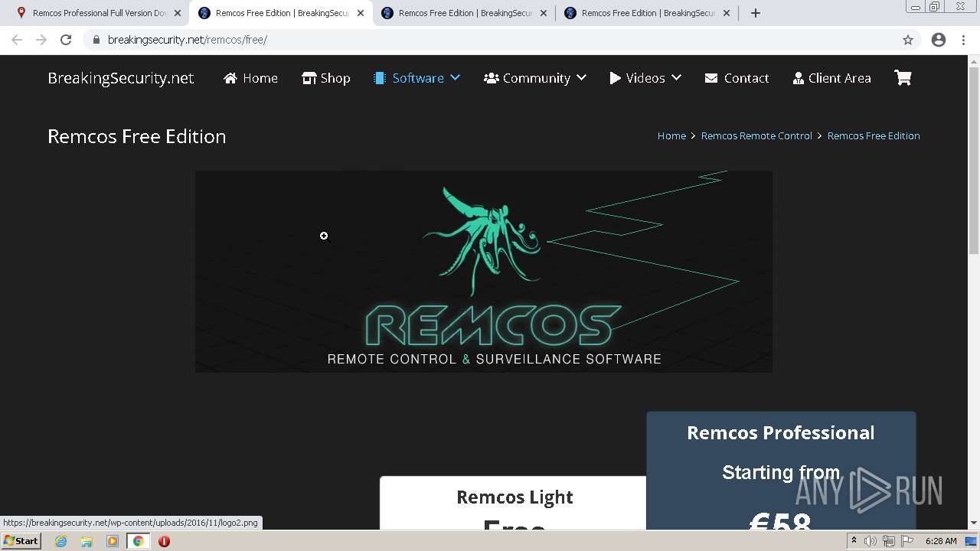
Task: Click Remcos Remote Control breadcrumb link
Action: coord(756,135)
